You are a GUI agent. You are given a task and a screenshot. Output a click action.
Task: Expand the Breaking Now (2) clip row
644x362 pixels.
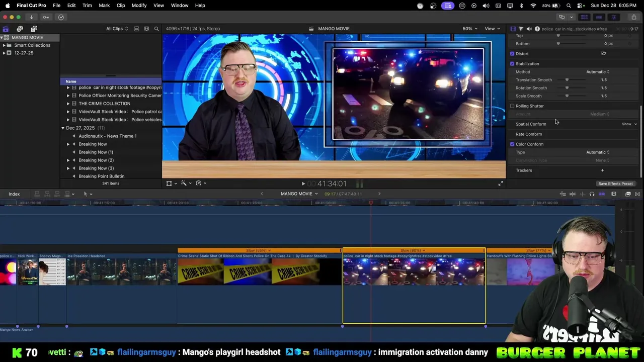[68, 160]
